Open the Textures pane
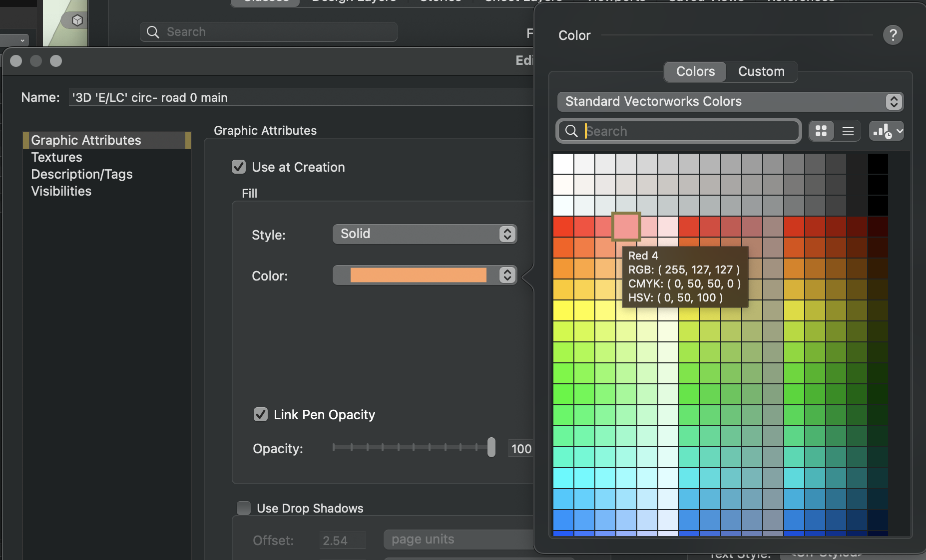Screen dimensions: 926x560 (56, 157)
